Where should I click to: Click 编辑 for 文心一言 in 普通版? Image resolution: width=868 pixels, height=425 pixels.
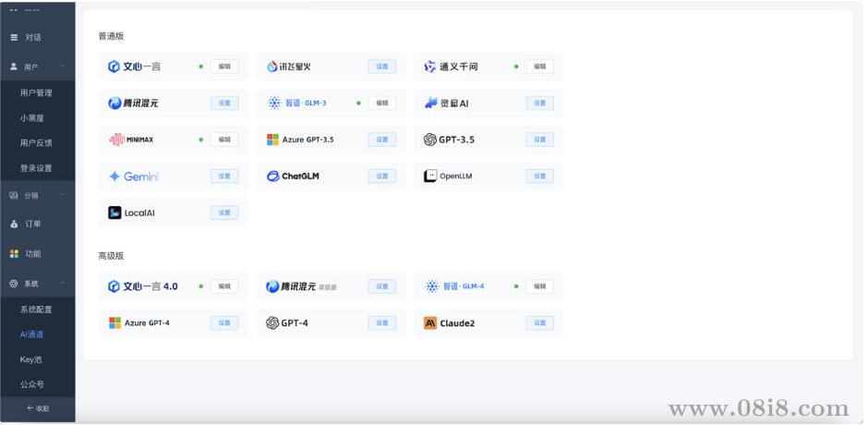click(x=224, y=67)
